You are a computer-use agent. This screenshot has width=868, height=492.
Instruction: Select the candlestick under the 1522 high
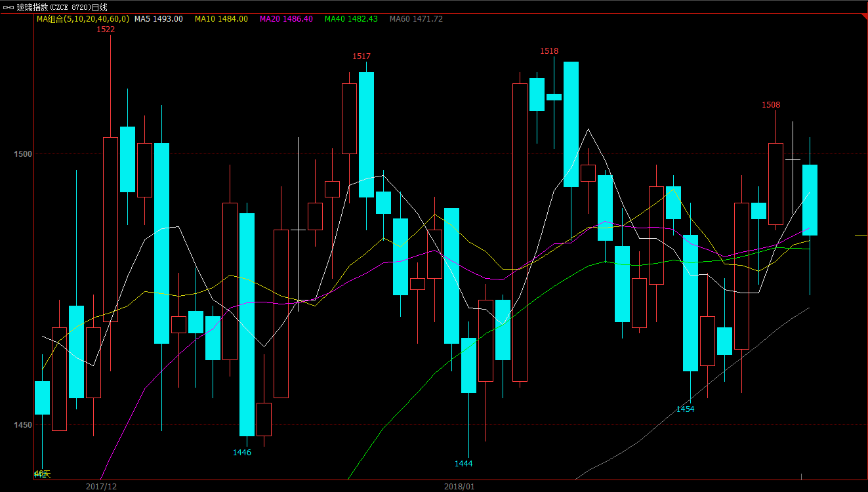coord(110,230)
